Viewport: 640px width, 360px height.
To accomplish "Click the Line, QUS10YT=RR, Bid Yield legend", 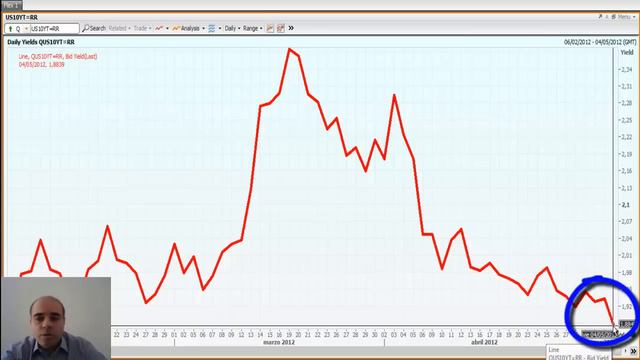I will click(x=58, y=56).
